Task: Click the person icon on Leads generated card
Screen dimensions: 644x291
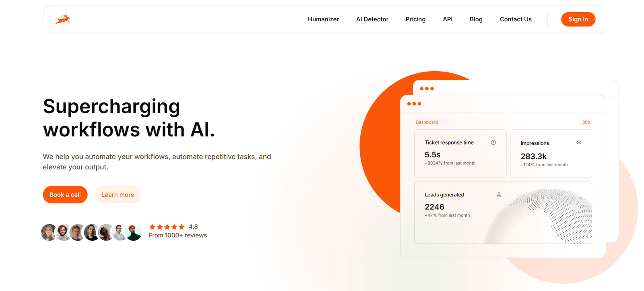Action: (499, 195)
